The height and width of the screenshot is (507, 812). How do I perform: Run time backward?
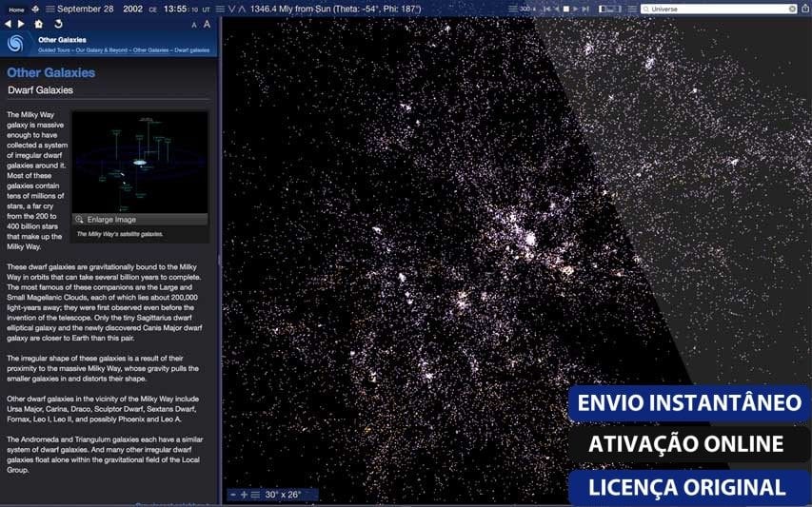(x=557, y=9)
